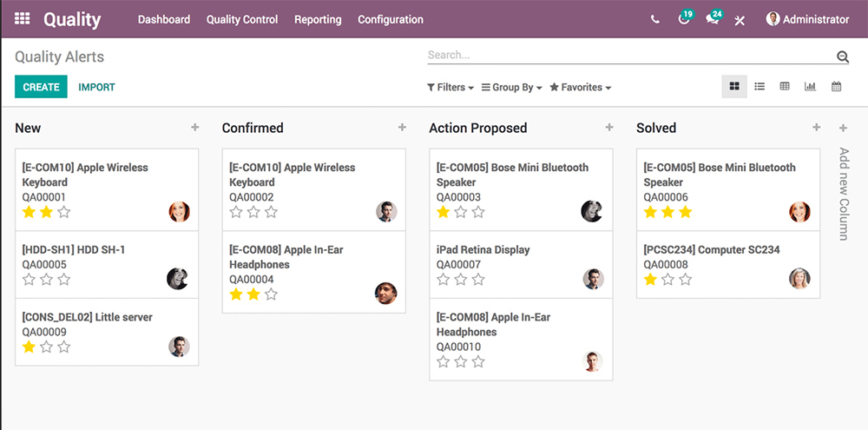This screenshot has height=430, width=868.
Task: Open the Reporting menu
Action: (x=318, y=19)
